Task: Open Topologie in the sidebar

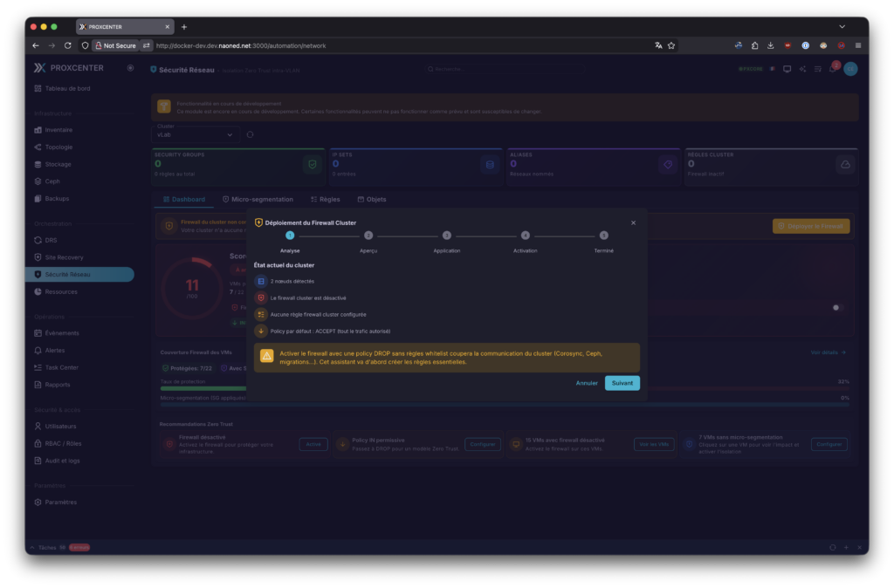Action: [58, 147]
